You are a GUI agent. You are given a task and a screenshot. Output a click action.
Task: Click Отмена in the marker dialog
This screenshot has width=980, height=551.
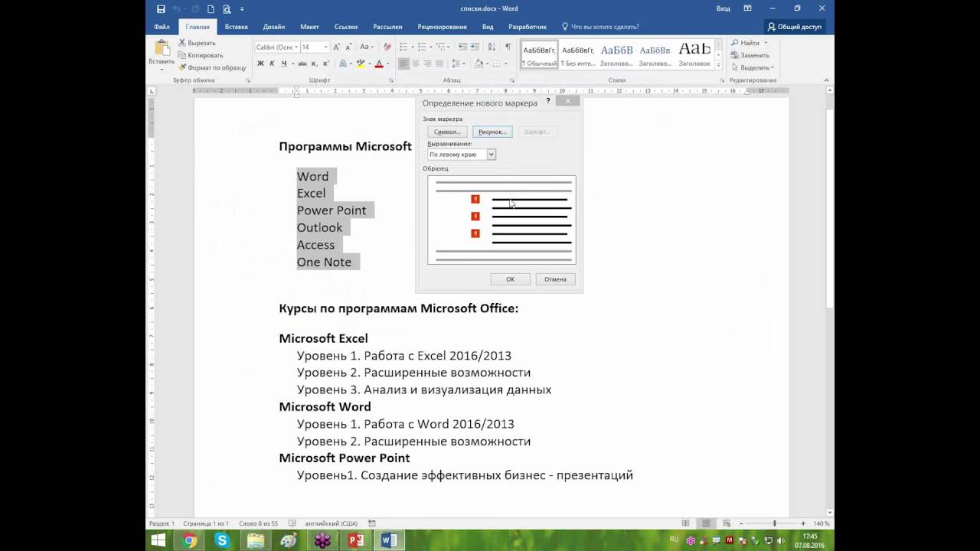(555, 279)
